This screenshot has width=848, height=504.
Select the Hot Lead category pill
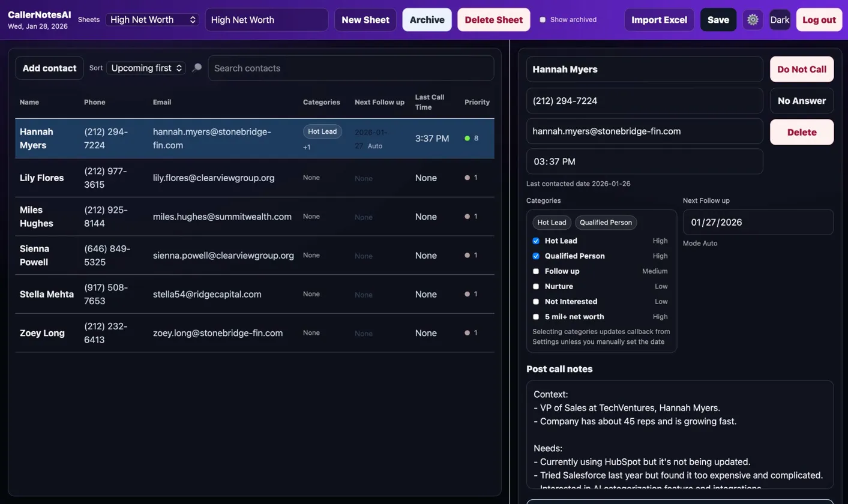coord(551,222)
